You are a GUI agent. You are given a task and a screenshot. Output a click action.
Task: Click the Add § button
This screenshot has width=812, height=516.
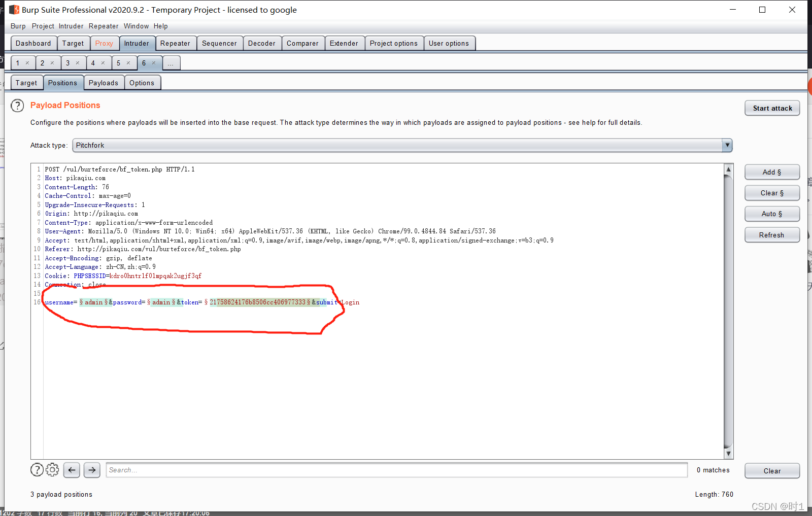coord(772,172)
